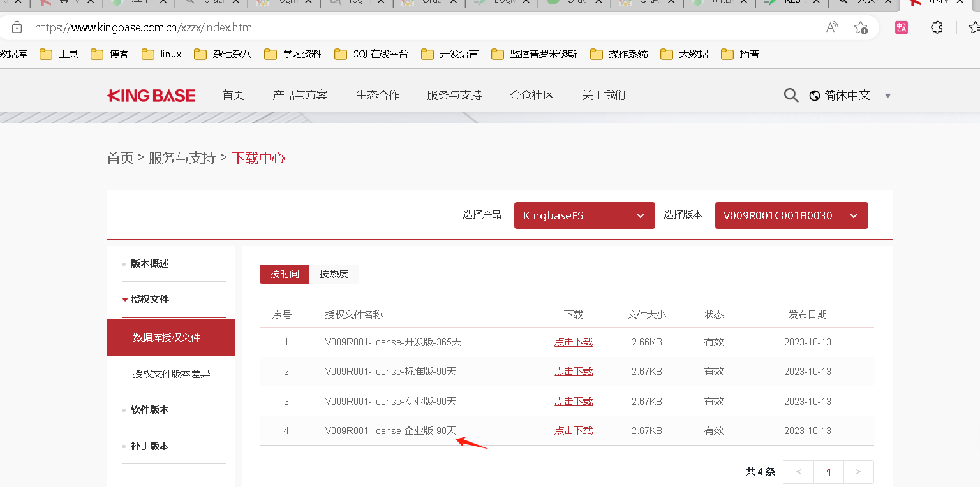Open the SQL在线平台 bookmark folder

(x=371, y=54)
